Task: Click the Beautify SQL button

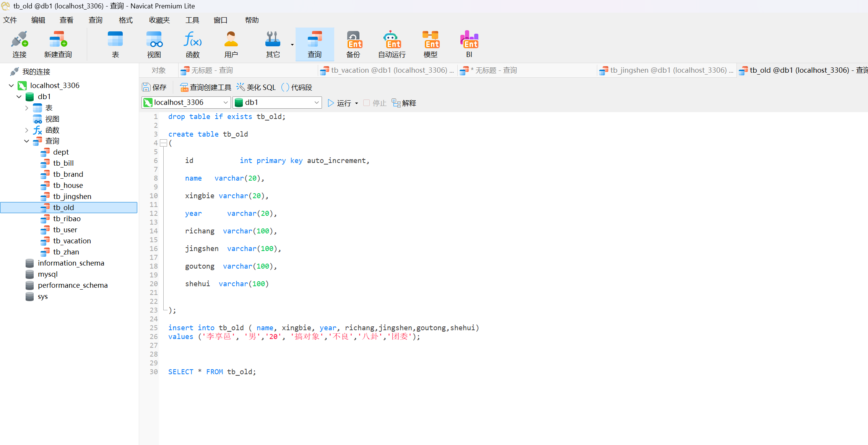Action: coord(256,88)
